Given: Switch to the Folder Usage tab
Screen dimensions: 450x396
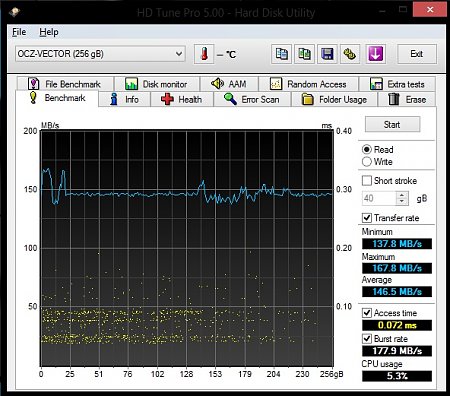Looking at the screenshot, I should pyautogui.click(x=334, y=99).
